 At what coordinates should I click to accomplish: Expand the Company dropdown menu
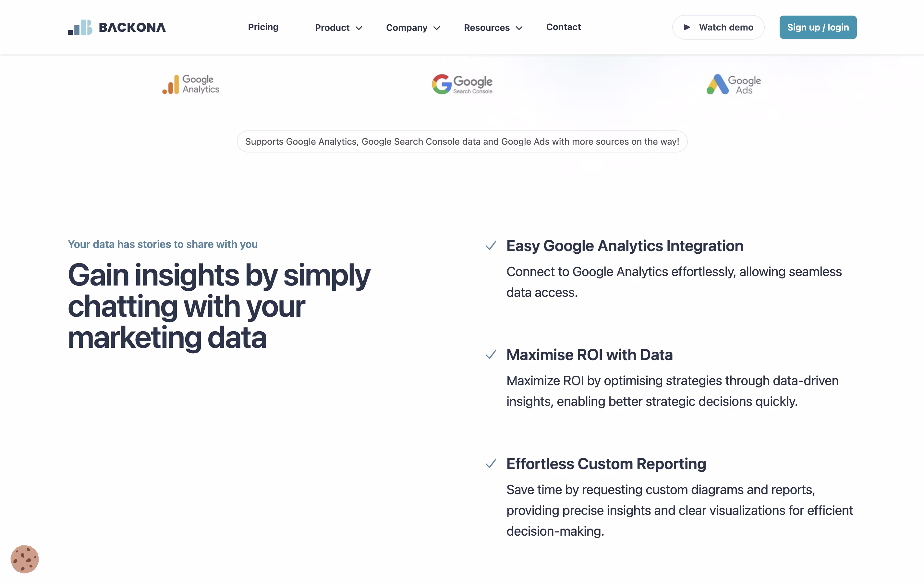pyautogui.click(x=413, y=28)
